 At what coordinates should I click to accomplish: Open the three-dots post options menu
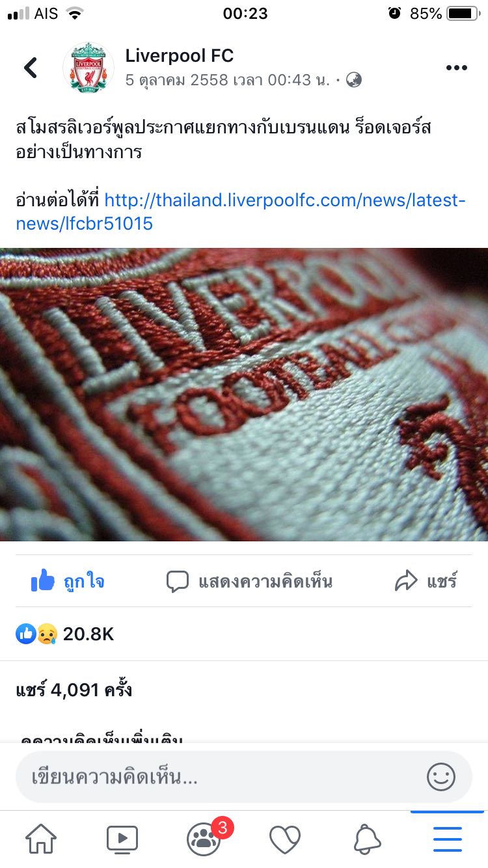(x=456, y=68)
